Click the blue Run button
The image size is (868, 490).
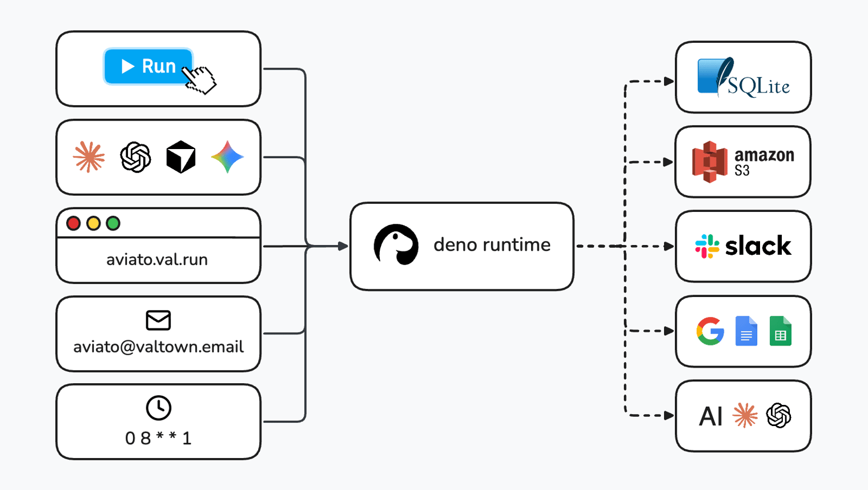pos(148,66)
